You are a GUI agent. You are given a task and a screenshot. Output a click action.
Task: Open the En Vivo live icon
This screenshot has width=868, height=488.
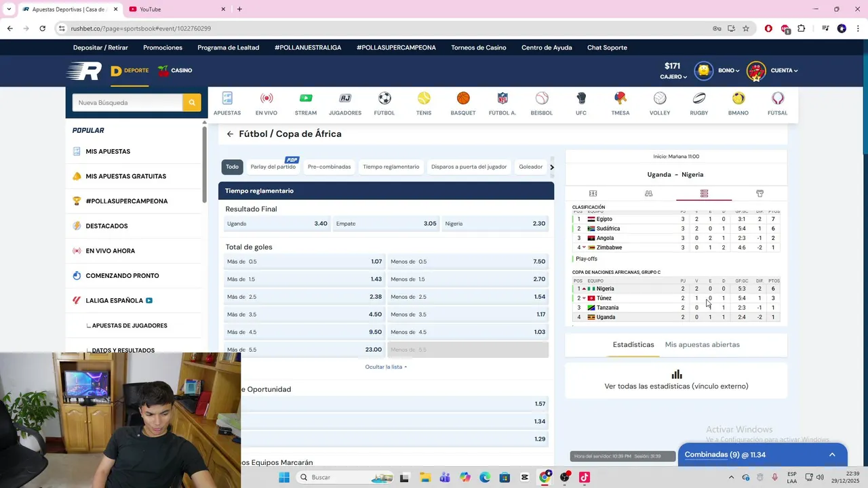267,98
